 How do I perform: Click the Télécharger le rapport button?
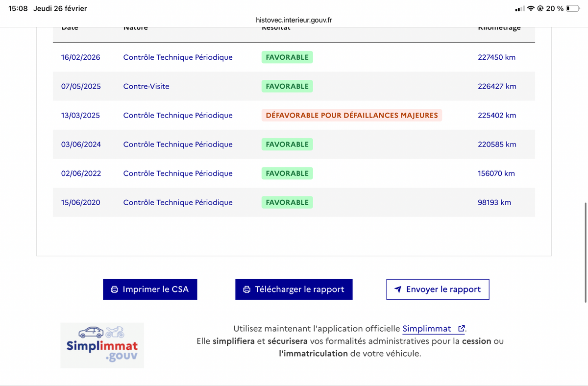tap(294, 289)
